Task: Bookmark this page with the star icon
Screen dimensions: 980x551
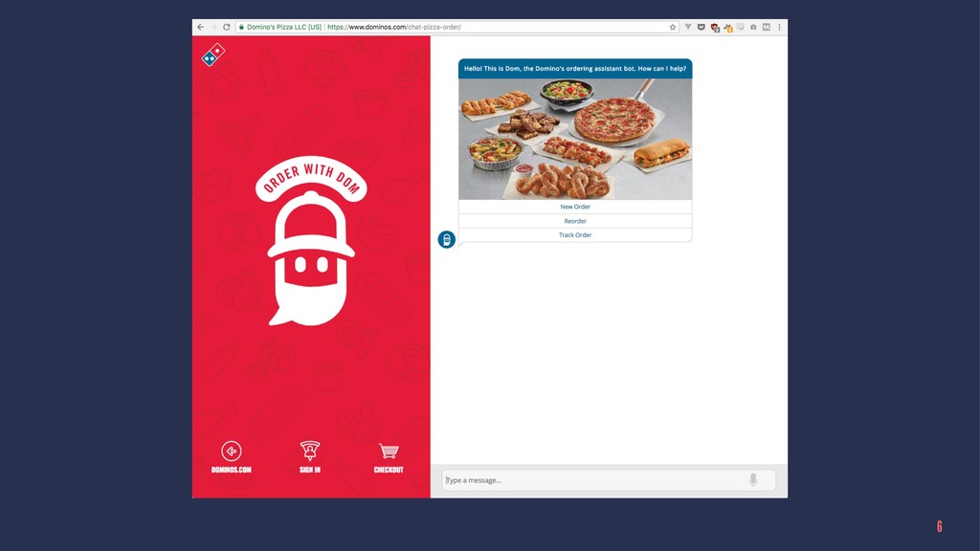Action: [673, 27]
